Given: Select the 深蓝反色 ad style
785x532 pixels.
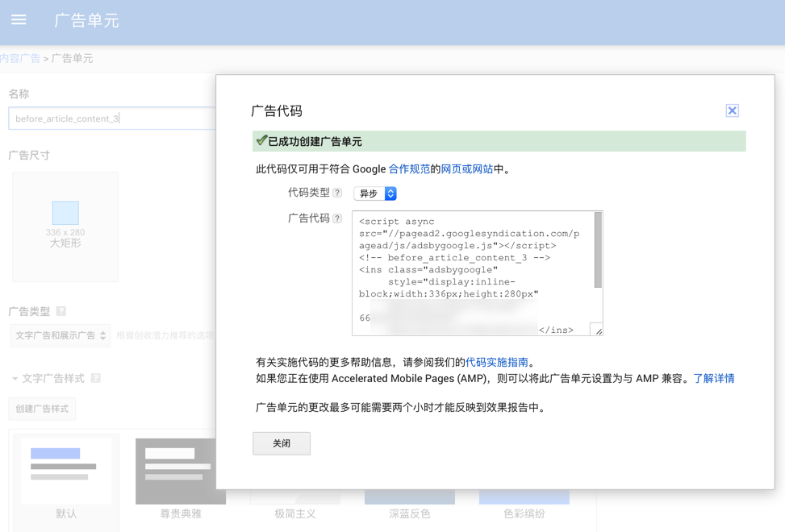Looking at the screenshot, I should point(410,505).
